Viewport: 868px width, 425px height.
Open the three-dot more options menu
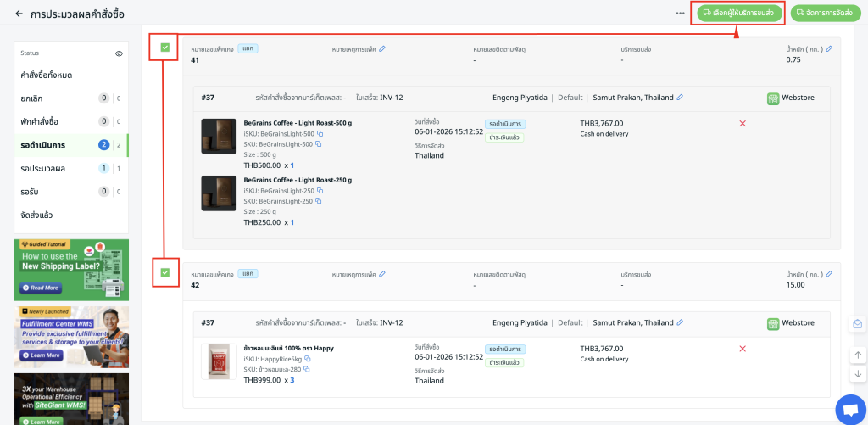coord(680,14)
